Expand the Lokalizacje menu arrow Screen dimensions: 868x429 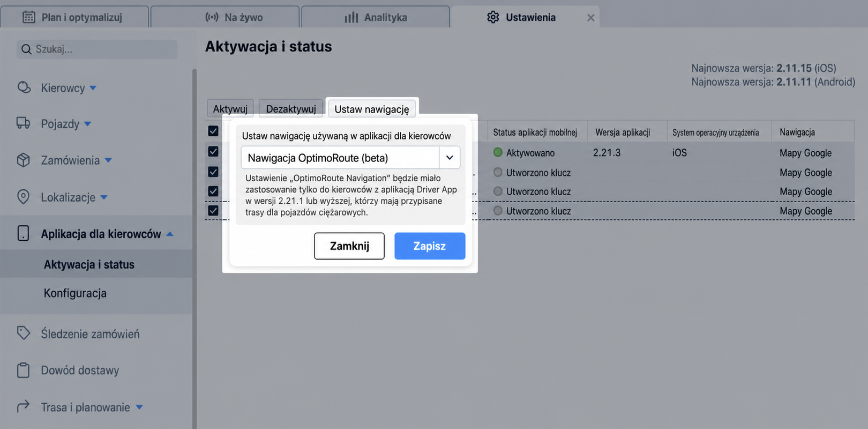click(x=104, y=197)
